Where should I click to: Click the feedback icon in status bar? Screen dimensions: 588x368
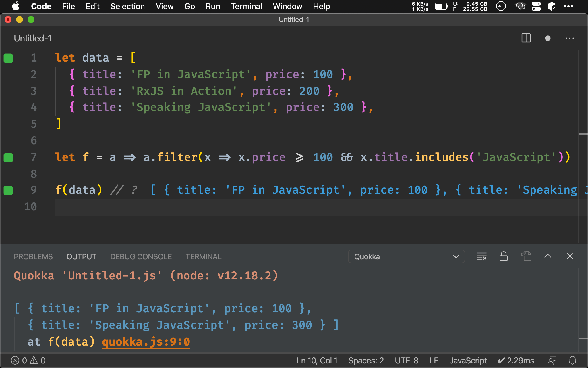point(552,361)
